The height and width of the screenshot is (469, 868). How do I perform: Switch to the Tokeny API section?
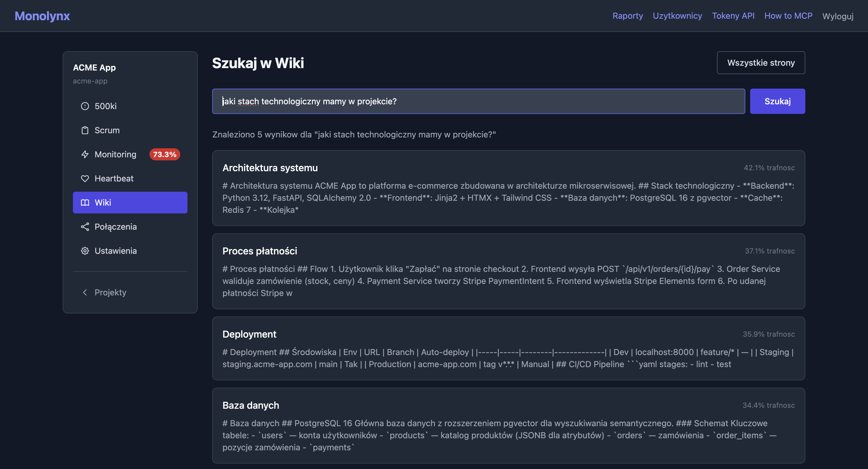[733, 16]
